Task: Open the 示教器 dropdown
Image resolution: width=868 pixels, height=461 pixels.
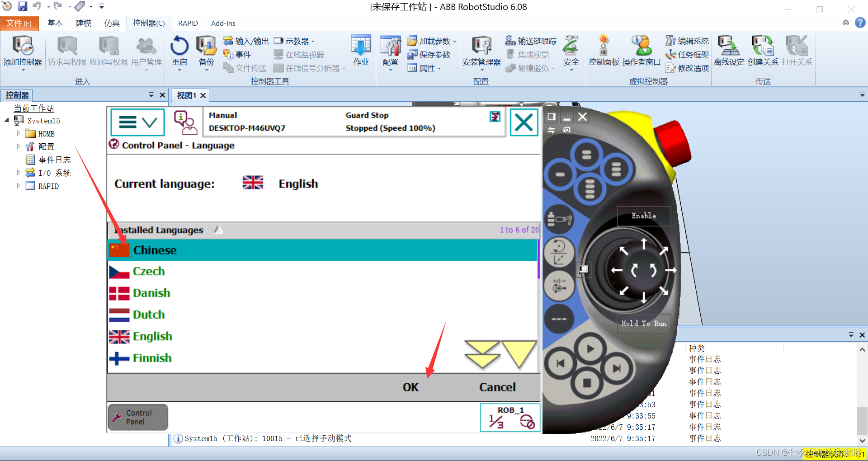Action: click(294, 41)
